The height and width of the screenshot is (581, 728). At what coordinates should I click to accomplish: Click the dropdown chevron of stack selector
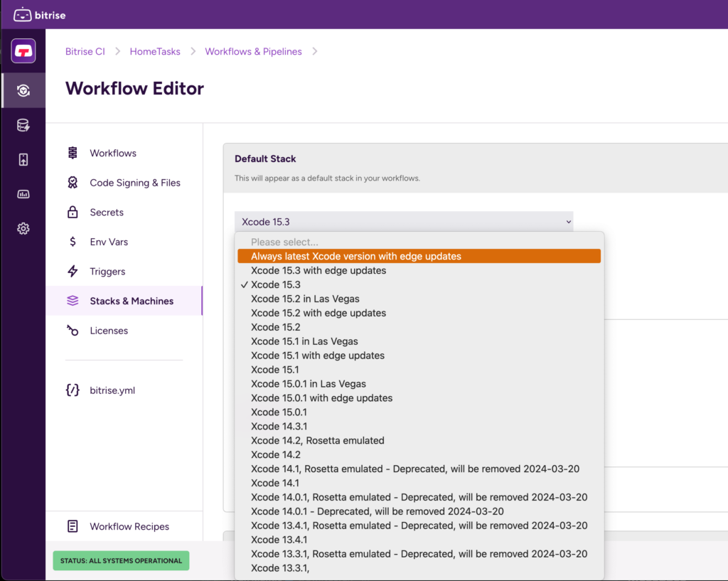pyautogui.click(x=568, y=222)
